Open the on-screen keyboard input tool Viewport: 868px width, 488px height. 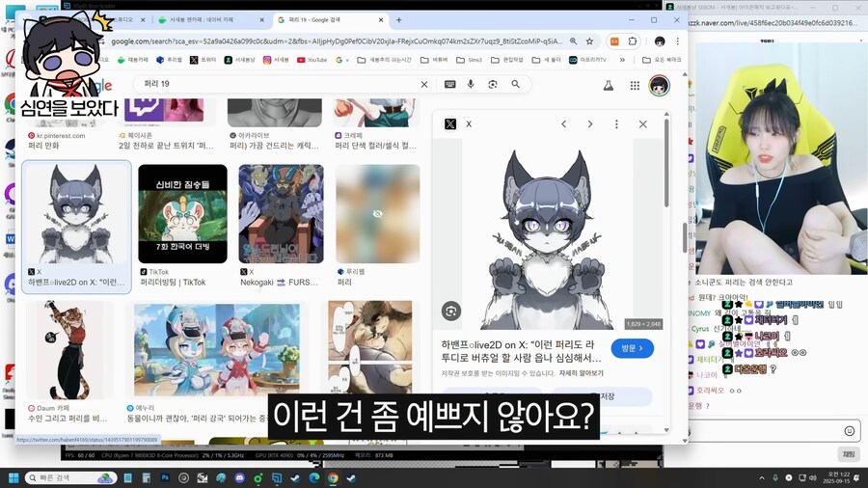click(449, 84)
